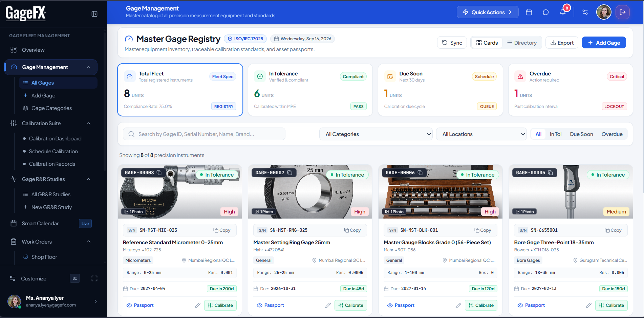Viewport: 644px width, 318px height.
Task: Click Sync button
Action: (452, 43)
